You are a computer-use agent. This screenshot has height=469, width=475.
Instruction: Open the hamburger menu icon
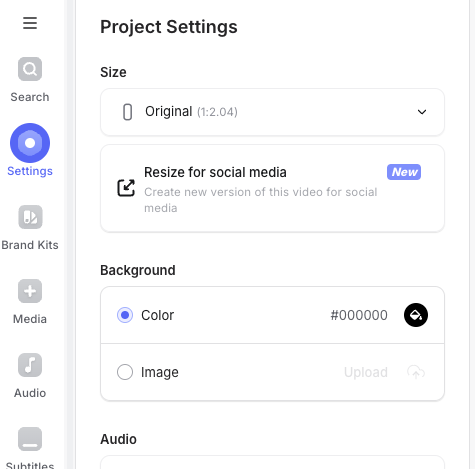(30, 23)
